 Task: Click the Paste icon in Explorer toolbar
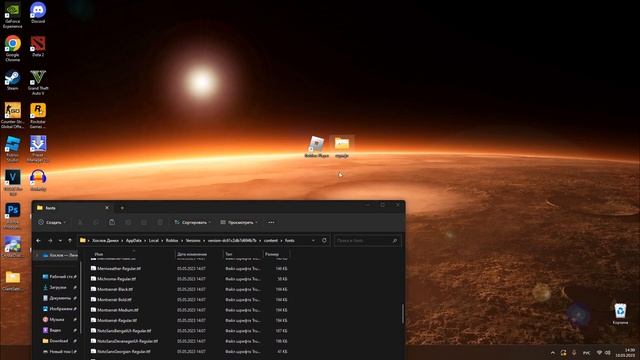(x=112, y=222)
